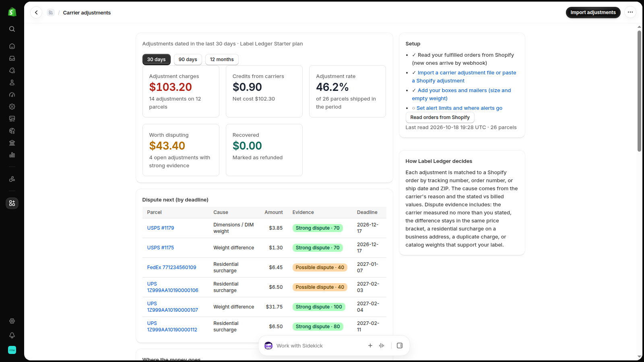This screenshot has width=644, height=362.
Task: Open Set alert limits link
Action: click(x=459, y=108)
